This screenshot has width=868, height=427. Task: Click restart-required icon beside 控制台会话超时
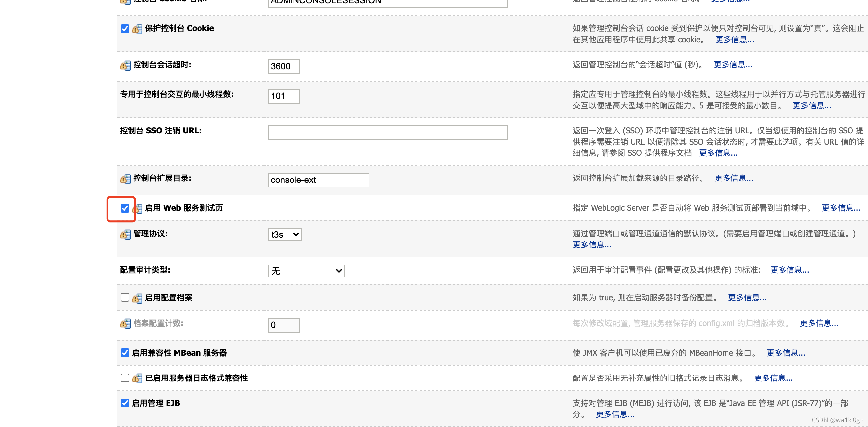pos(125,65)
